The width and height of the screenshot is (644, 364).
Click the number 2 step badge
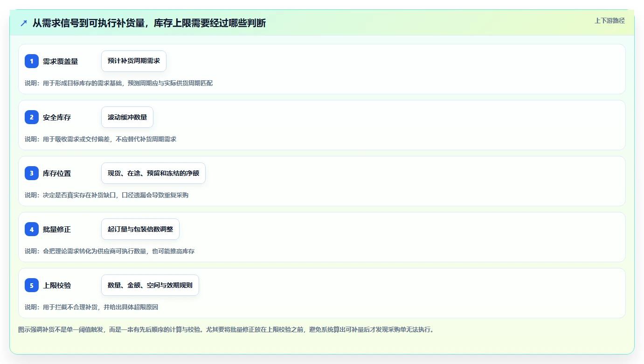(32, 117)
